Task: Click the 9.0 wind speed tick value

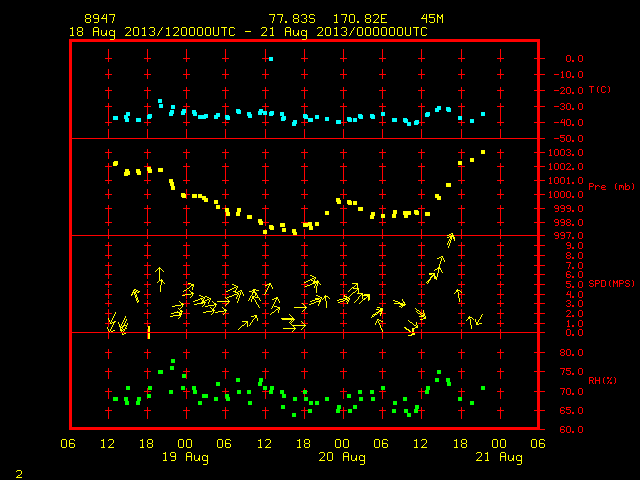Action: click(574, 246)
